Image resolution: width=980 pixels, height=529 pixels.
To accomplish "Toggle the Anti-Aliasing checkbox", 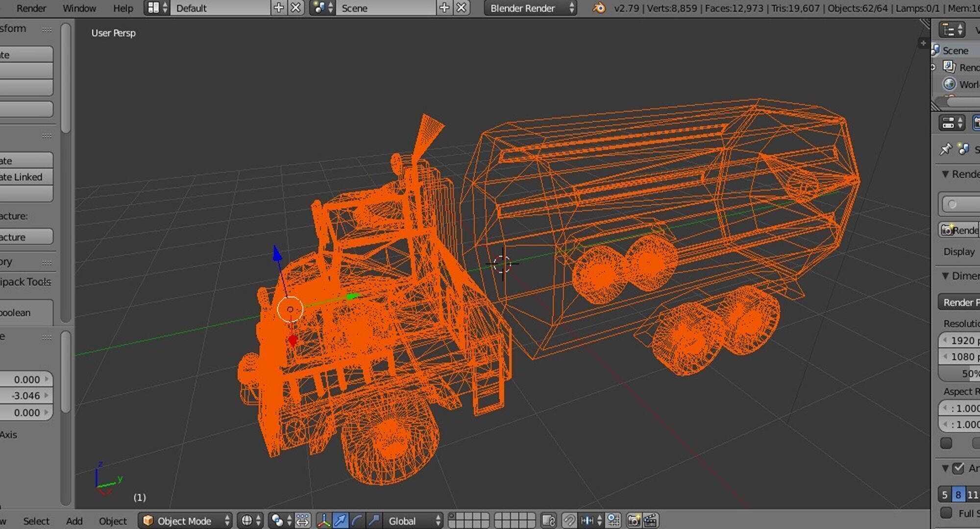I will click(958, 468).
